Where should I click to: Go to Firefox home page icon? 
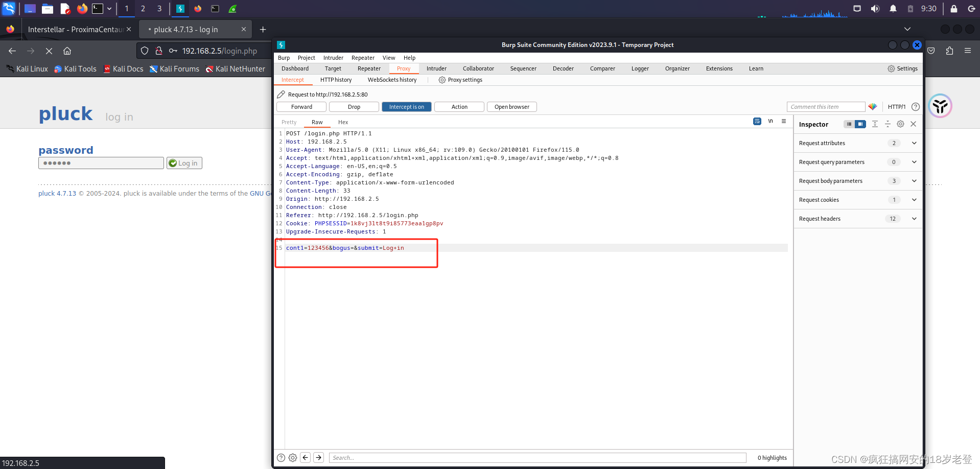[x=67, y=51]
